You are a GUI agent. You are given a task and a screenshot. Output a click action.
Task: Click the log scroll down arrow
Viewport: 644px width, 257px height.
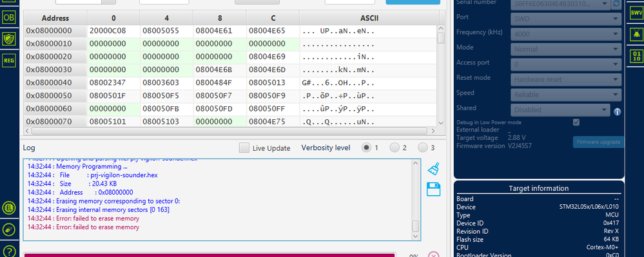tap(416, 236)
